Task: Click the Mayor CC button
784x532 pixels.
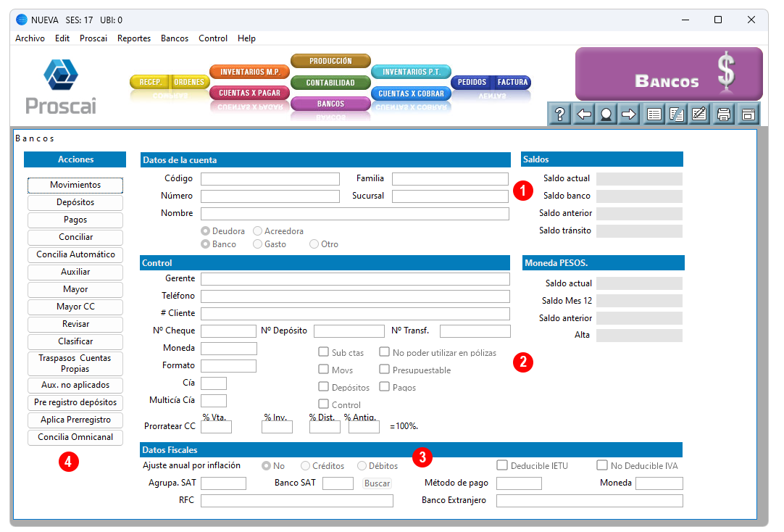Action: [75, 307]
